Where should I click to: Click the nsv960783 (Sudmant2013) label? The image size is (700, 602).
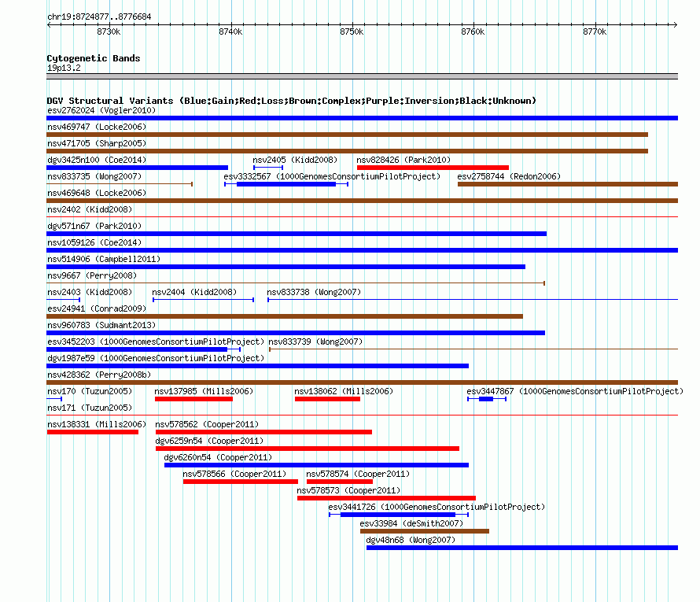[101, 325]
